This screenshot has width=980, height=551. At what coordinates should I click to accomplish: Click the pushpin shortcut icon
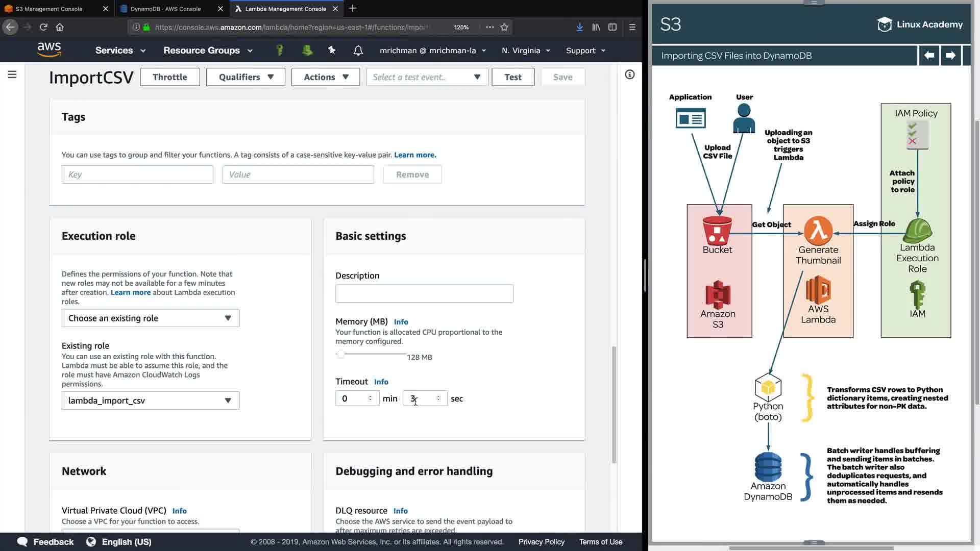[332, 50]
